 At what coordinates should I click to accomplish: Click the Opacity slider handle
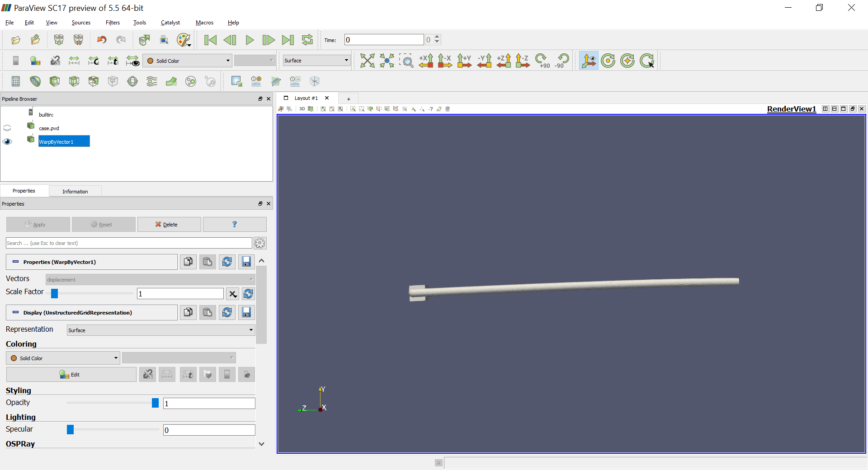click(x=155, y=403)
